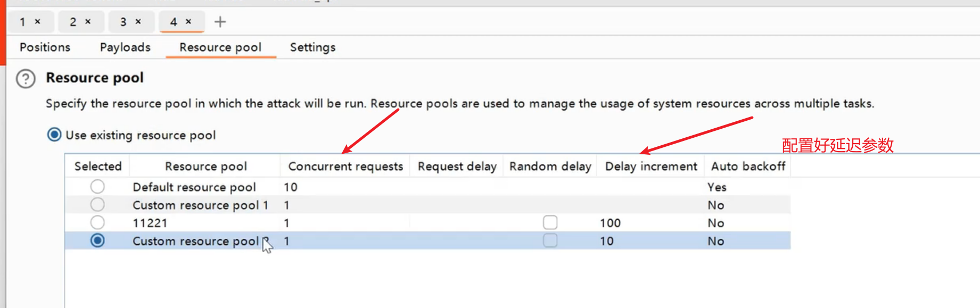The width and height of the screenshot is (980, 308).
Task: Toggle Random delay checkbox for pool 11221
Action: coord(550,222)
